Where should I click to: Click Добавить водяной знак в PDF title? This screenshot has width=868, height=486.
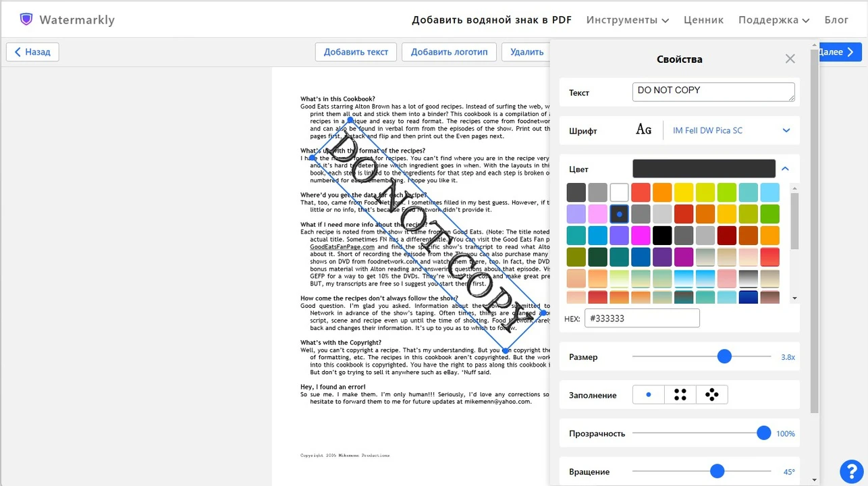[x=492, y=20]
